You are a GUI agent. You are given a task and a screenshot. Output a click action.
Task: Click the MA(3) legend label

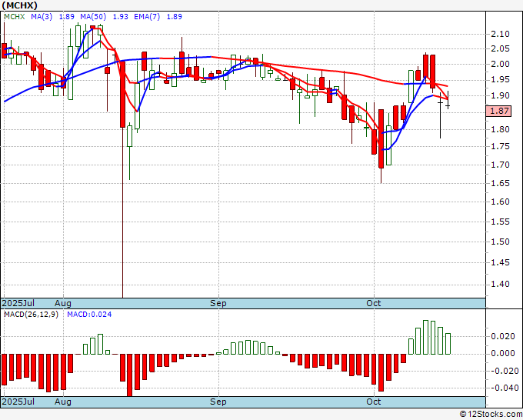tap(42, 17)
